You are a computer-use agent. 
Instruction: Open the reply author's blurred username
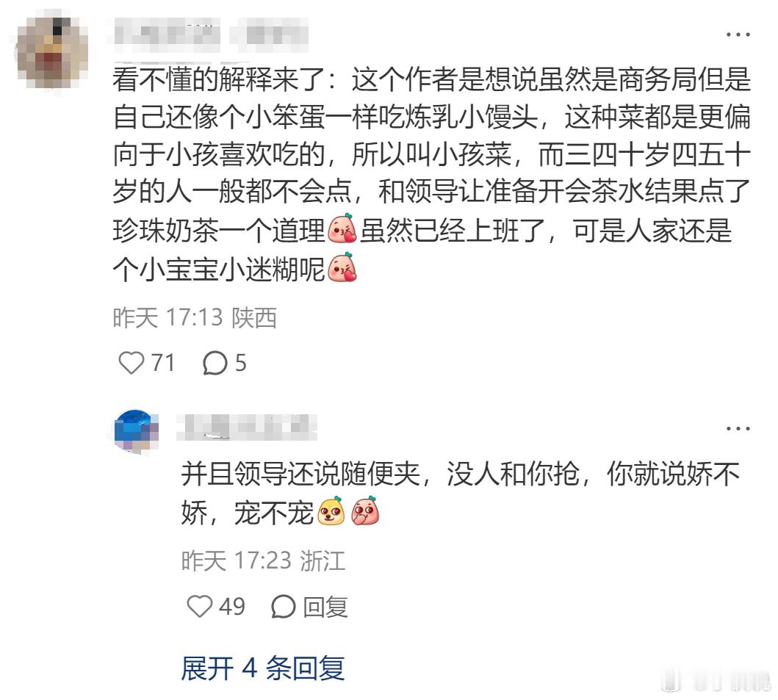click(x=247, y=427)
